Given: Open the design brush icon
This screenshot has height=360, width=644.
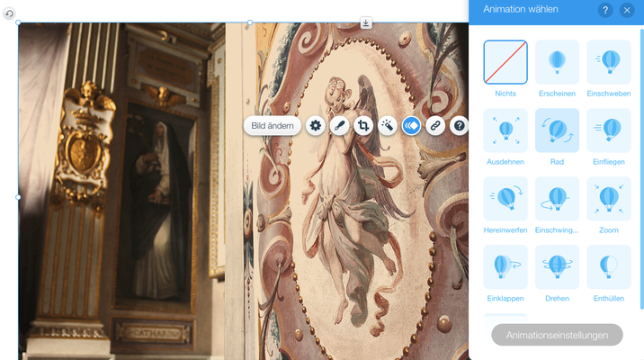Looking at the screenshot, I should pyautogui.click(x=339, y=126).
